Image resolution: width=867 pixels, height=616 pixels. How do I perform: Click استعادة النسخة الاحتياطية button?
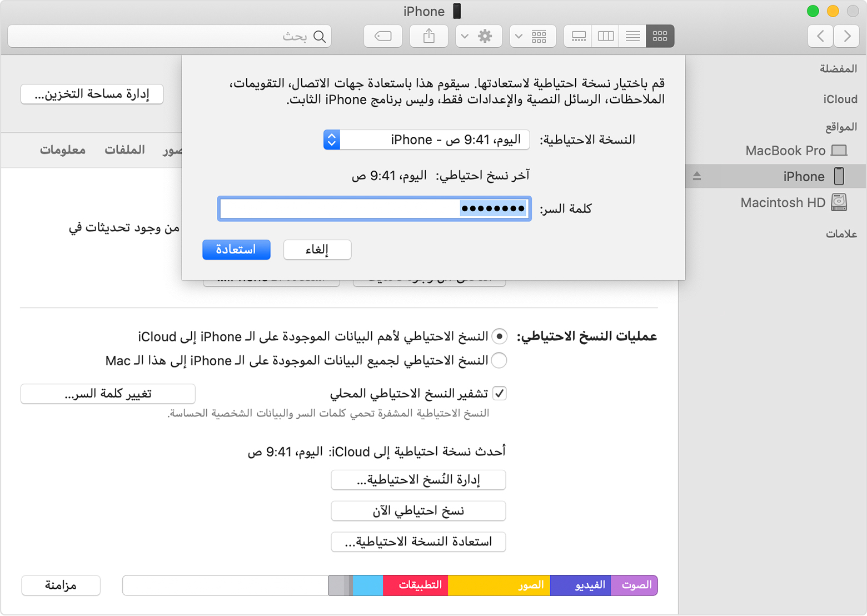[x=418, y=542]
